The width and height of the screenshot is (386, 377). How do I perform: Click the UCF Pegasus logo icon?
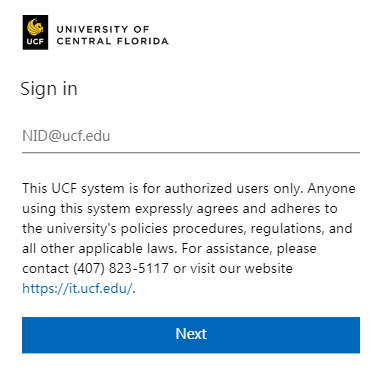tap(35, 32)
